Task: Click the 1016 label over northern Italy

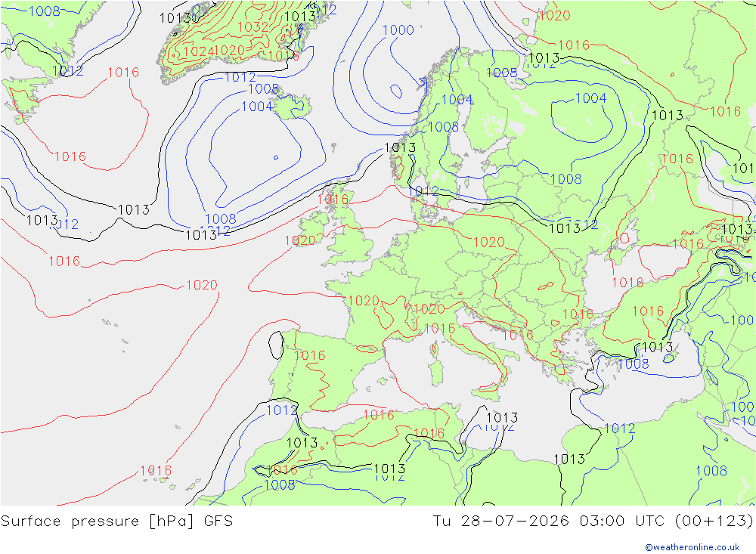Action: tap(439, 329)
